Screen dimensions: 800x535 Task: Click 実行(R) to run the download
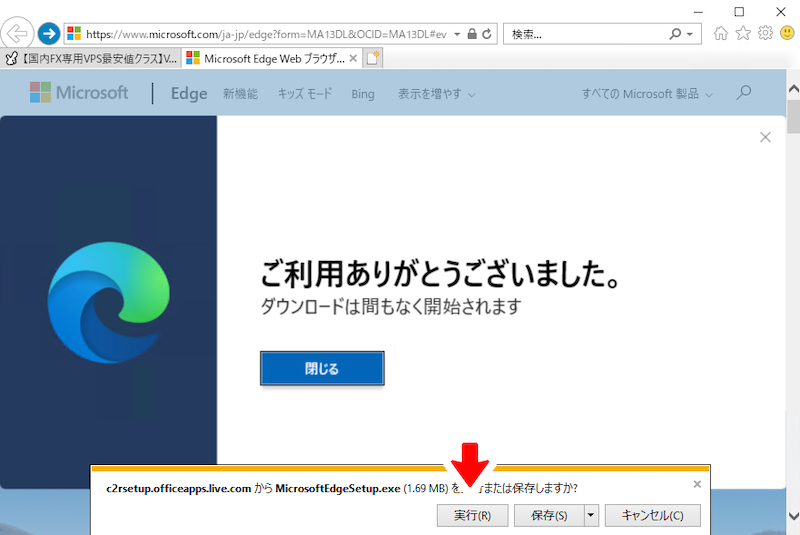tap(472, 516)
